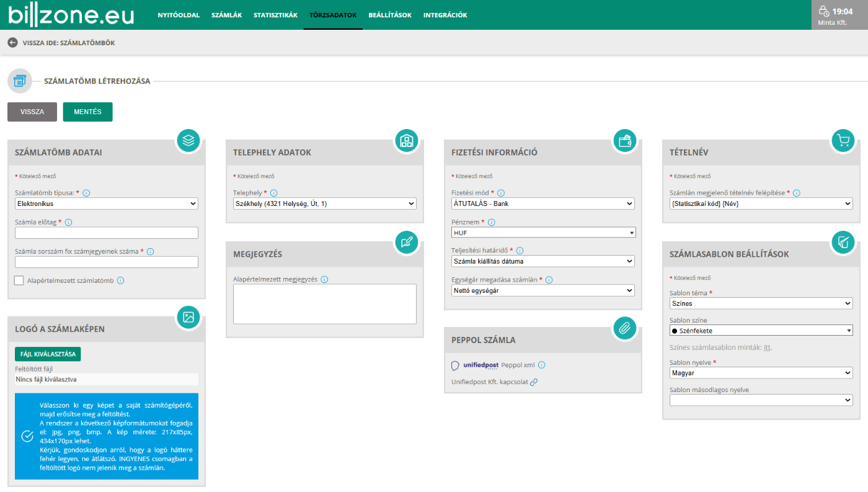Click the back arrow icon beside Vissza ide
Screen dimensions: 868x492
pos(12,43)
